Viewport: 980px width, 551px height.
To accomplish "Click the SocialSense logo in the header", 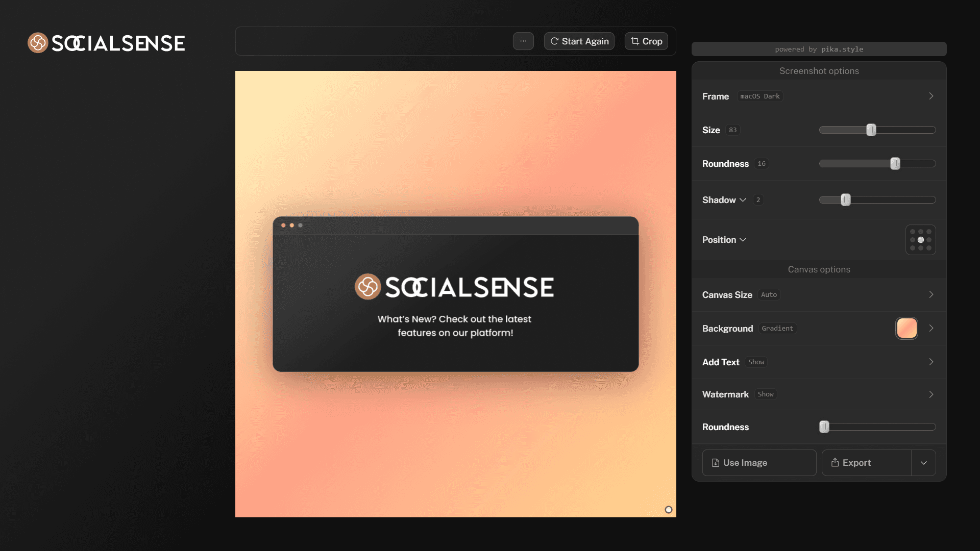I will [x=106, y=43].
